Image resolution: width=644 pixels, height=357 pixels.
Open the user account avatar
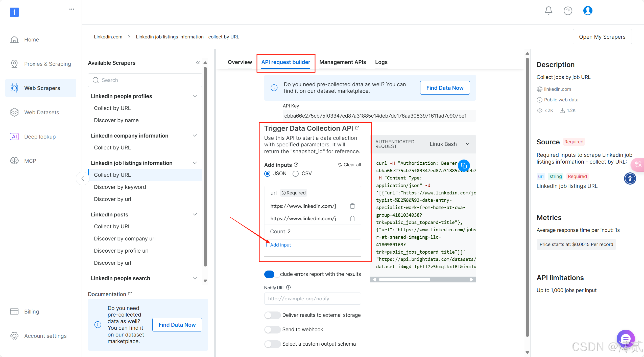588,11
